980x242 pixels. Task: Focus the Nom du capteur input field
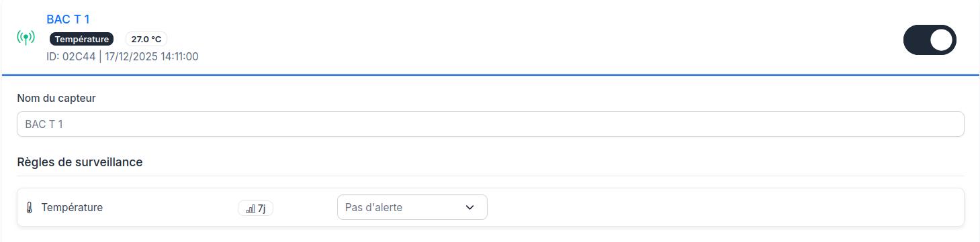(490, 124)
